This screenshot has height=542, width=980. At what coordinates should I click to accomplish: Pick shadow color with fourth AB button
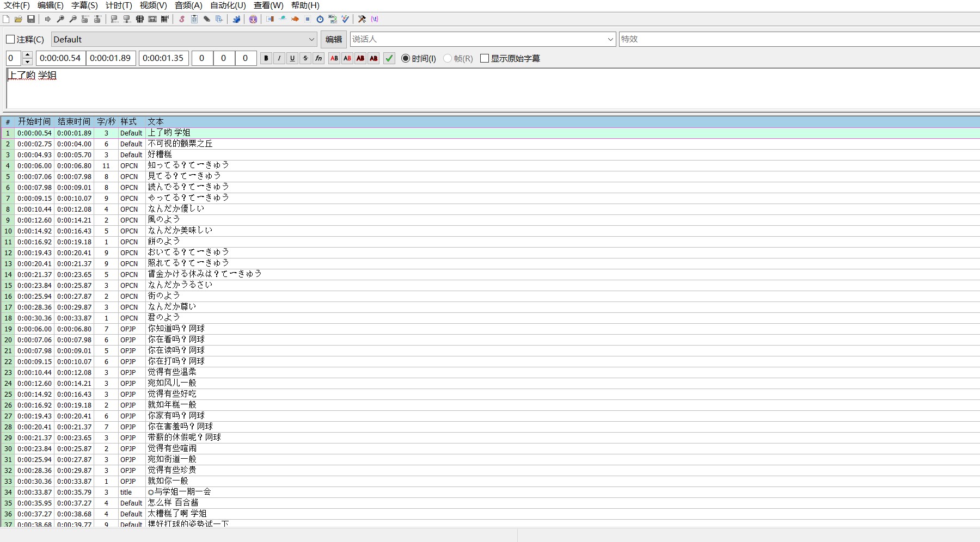pos(373,58)
